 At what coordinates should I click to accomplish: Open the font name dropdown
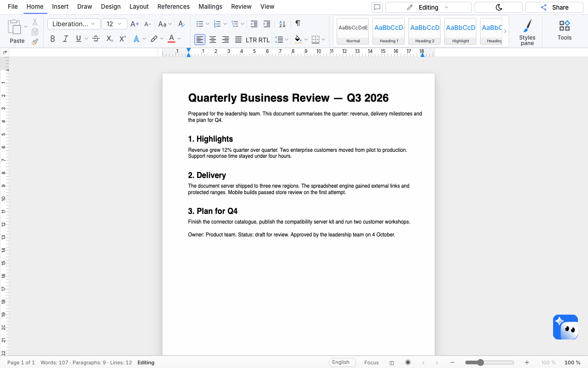click(73, 24)
